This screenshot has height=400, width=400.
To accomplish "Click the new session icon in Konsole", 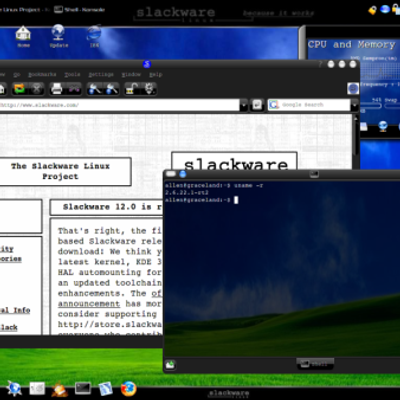I will 170,364.
